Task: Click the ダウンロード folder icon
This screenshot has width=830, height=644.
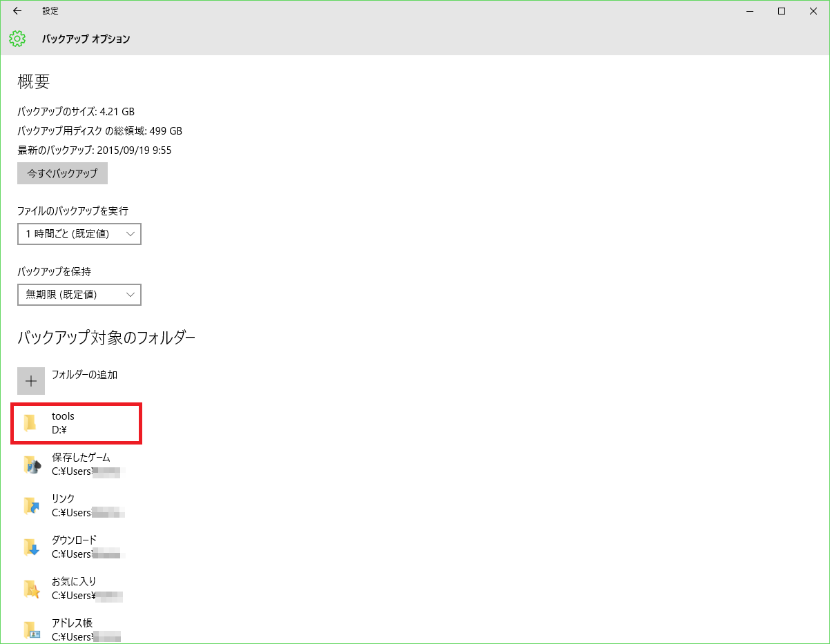Action: (x=31, y=546)
